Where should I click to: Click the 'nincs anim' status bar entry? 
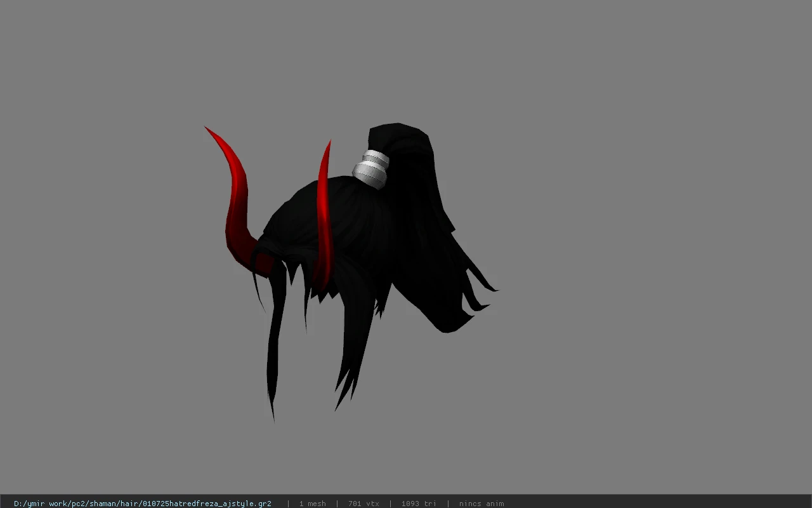coord(481,504)
